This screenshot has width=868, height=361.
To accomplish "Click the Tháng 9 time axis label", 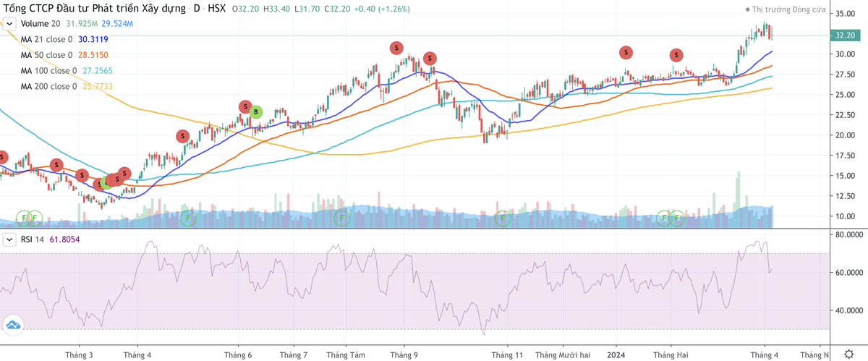I will [x=404, y=355].
